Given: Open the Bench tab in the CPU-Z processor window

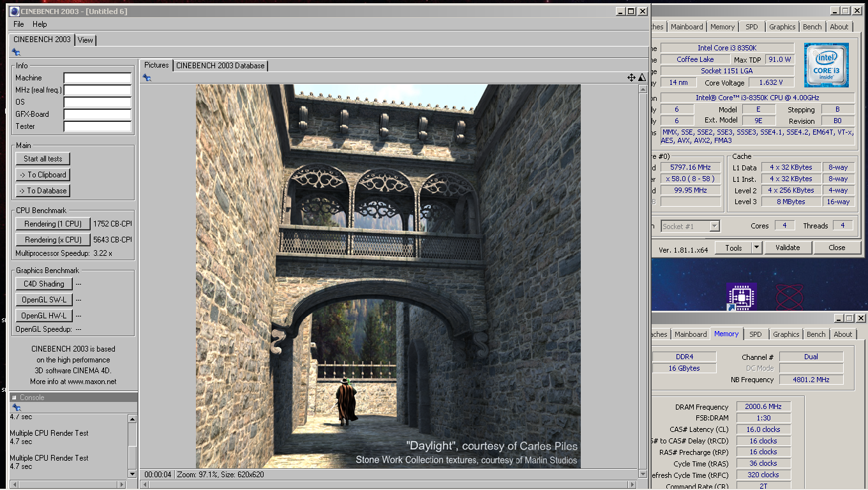Looking at the screenshot, I should tap(812, 27).
